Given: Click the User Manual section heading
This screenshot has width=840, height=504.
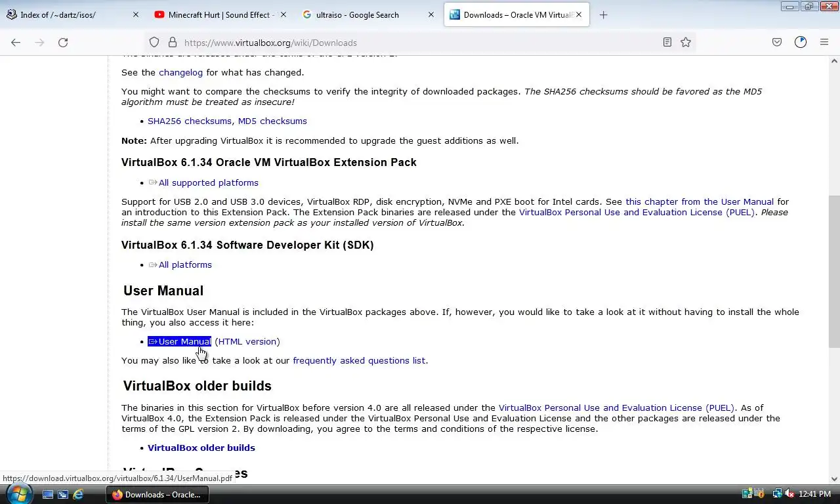Looking at the screenshot, I should (163, 290).
